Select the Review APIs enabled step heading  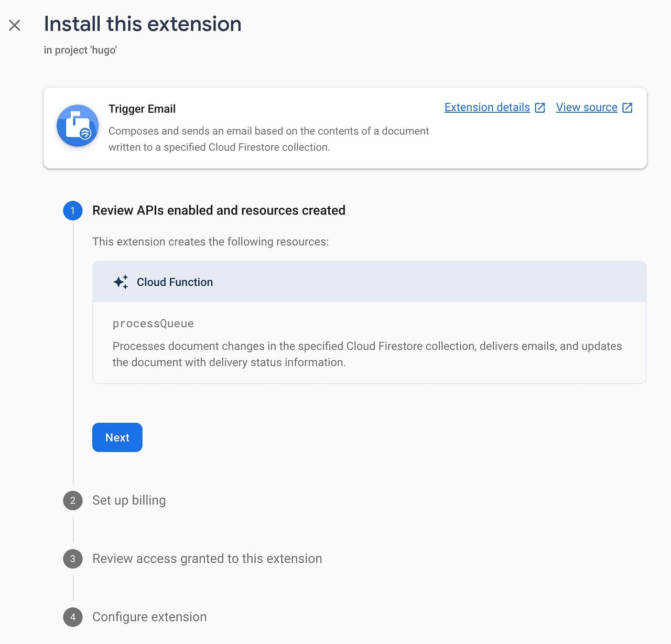(x=219, y=210)
